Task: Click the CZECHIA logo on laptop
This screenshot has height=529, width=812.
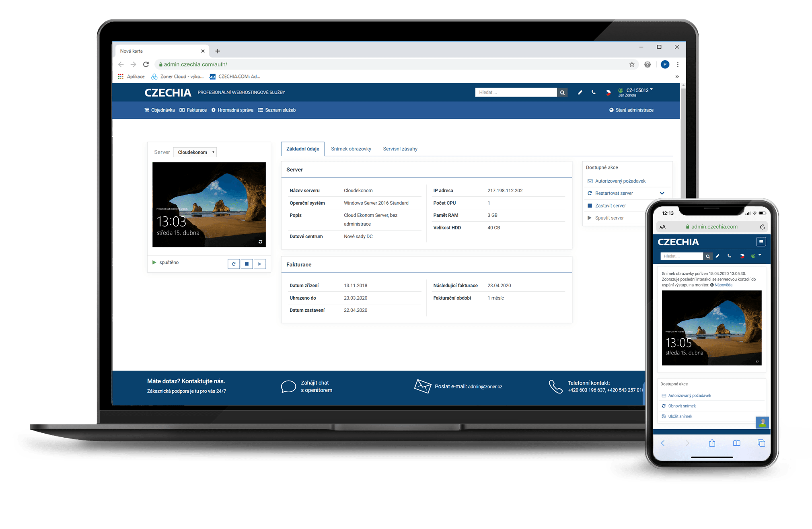Action: click(168, 93)
